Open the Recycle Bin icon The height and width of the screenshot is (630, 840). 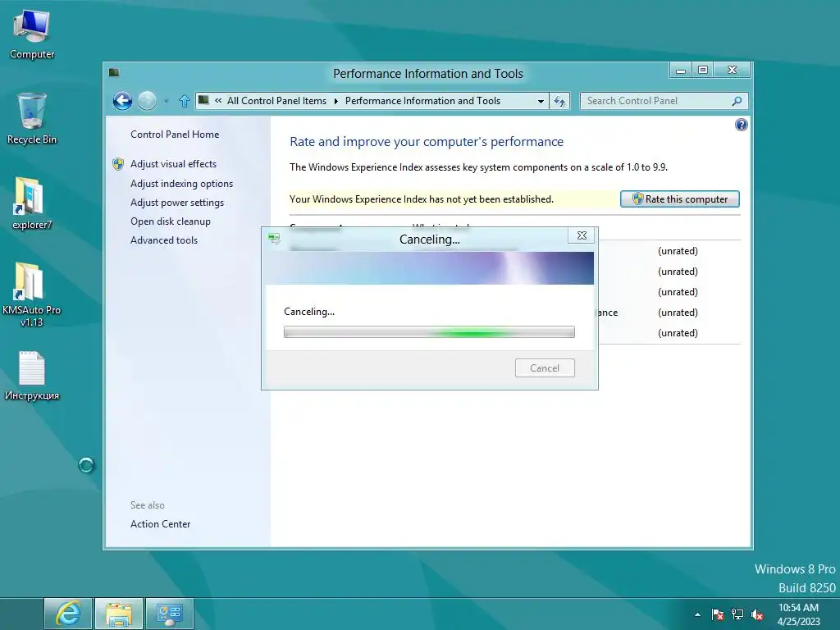(32, 119)
